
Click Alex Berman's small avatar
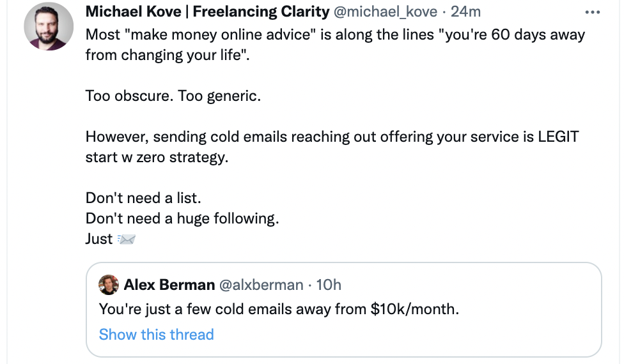(x=109, y=285)
